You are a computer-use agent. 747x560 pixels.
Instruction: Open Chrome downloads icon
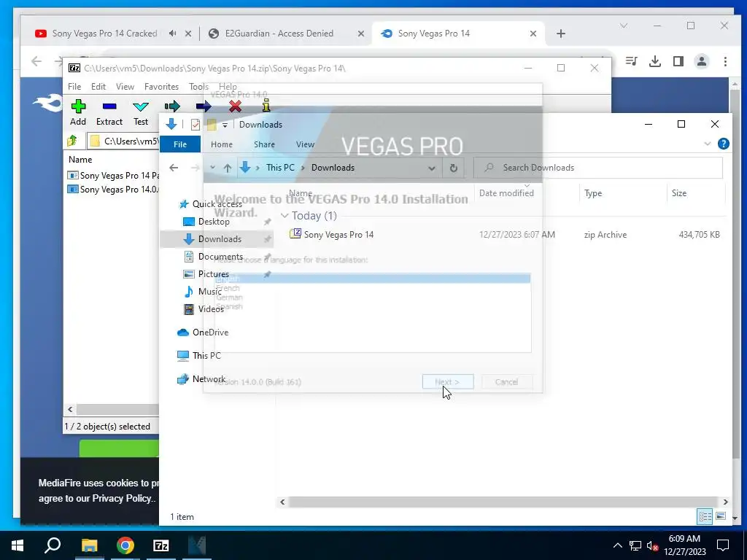[x=655, y=61]
